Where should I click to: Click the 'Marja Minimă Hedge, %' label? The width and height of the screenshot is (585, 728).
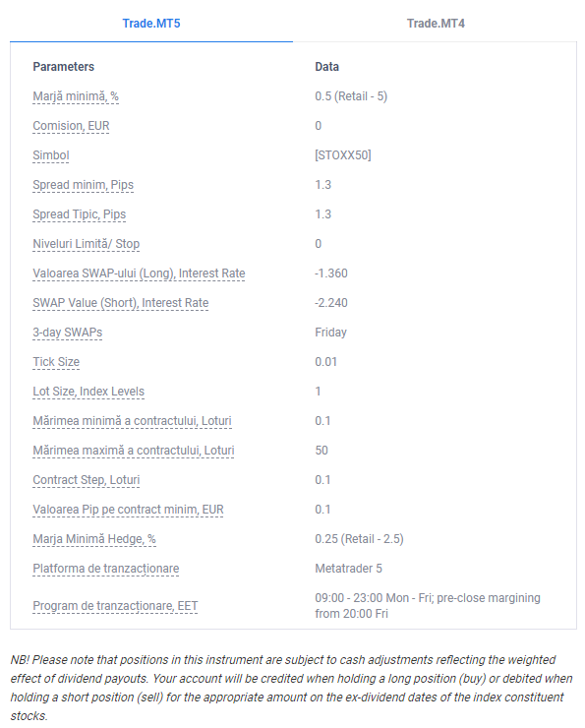point(94,539)
